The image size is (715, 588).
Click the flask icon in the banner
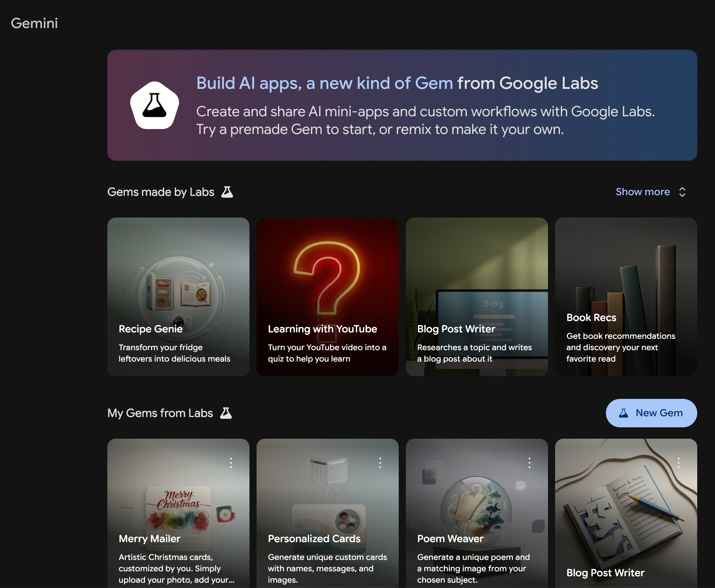pos(154,105)
